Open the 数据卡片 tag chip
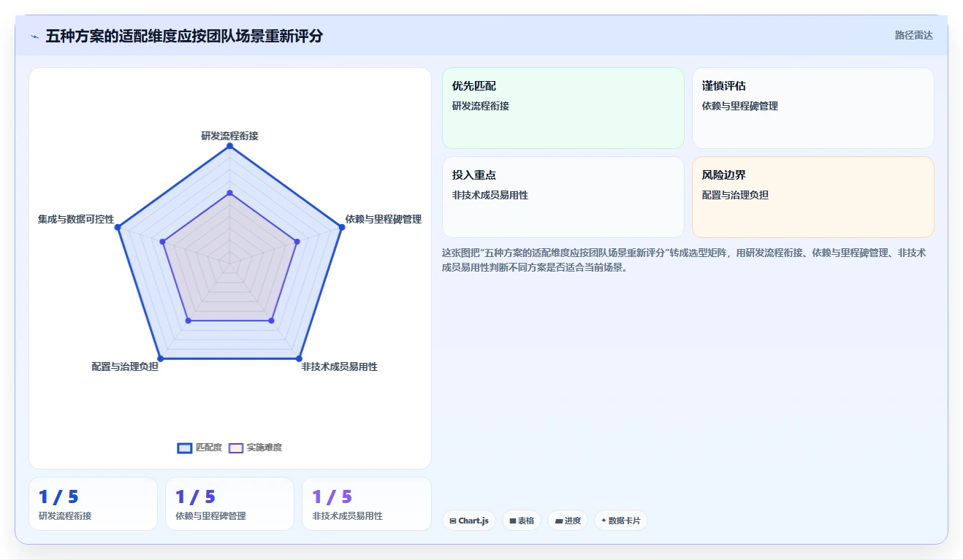The height and width of the screenshot is (560, 963). [620, 521]
